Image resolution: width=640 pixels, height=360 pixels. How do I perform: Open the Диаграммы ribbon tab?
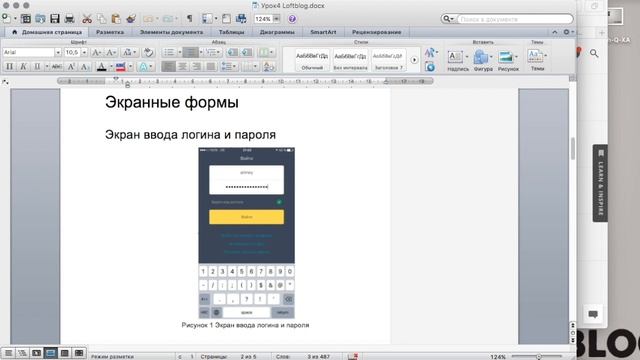coord(277,32)
